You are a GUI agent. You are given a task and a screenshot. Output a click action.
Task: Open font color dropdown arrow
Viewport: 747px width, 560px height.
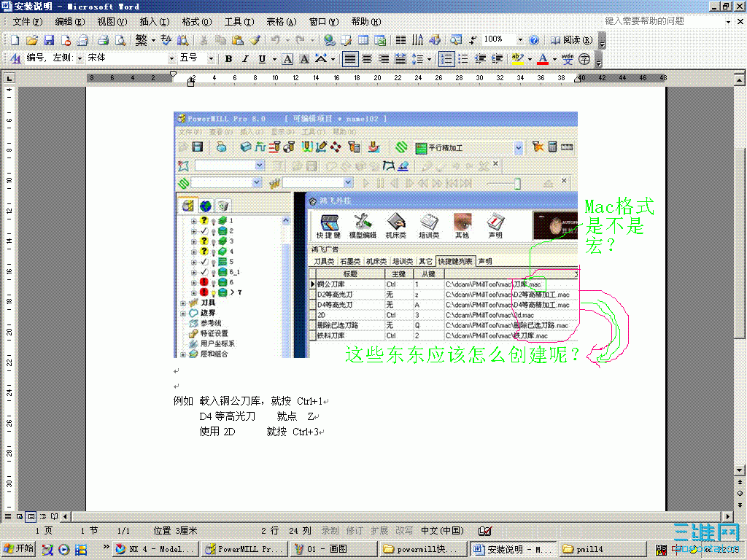coord(554,59)
